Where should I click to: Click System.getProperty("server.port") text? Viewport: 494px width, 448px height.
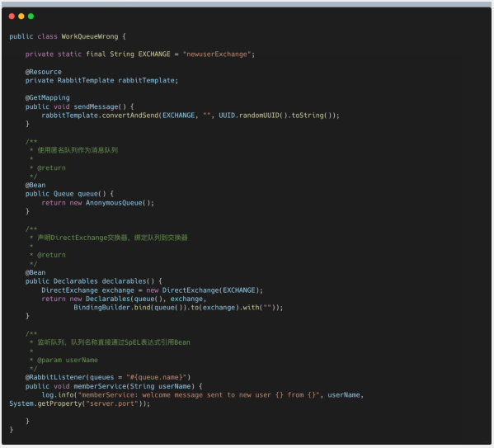point(78,404)
